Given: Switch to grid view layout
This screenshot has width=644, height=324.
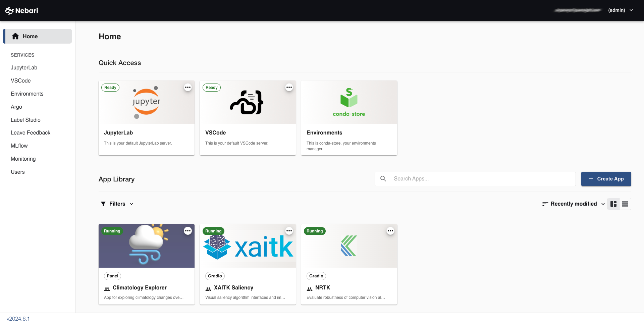Looking at the screenshot, I should point(613,204).
